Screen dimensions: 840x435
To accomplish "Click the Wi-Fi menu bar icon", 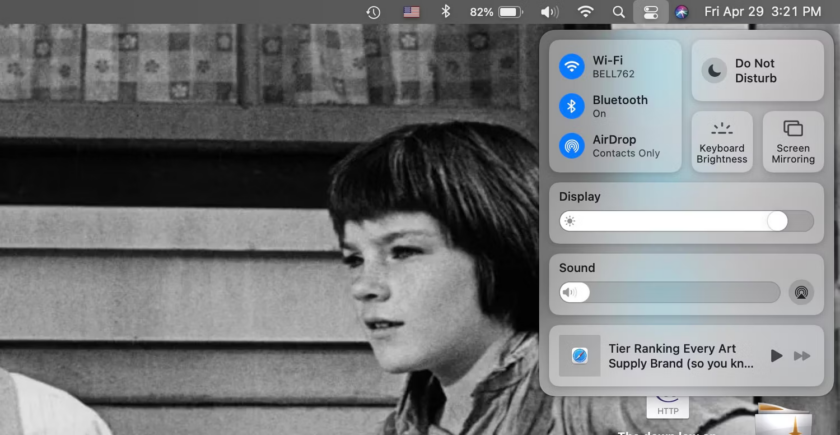I will 586,12.
